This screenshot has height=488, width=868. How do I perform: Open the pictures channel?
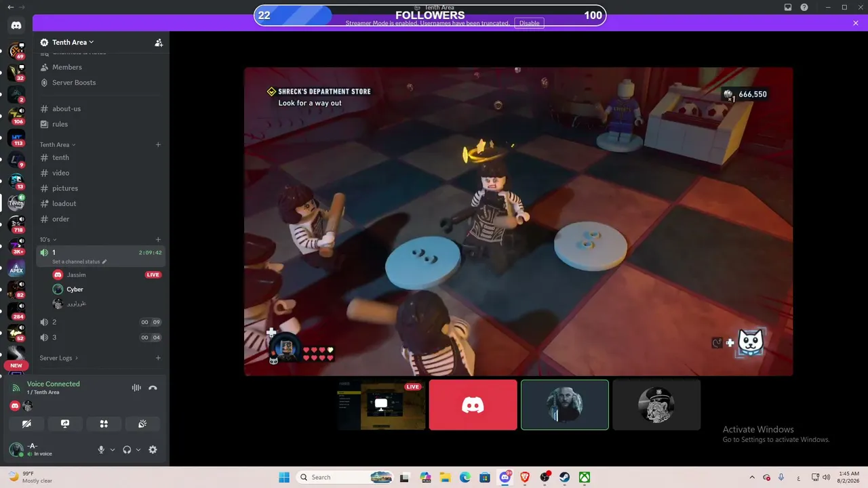tap(65, 188)
